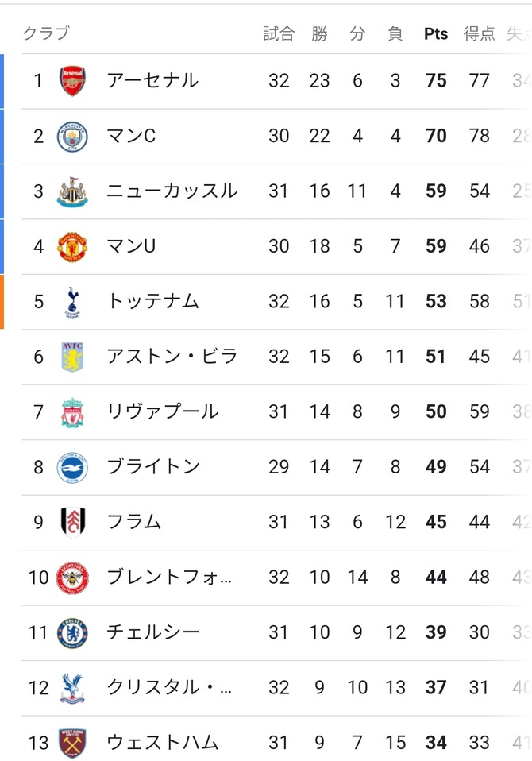Click the orange marker beside Tottenham's row
The image size is (532, 761).
2,302
